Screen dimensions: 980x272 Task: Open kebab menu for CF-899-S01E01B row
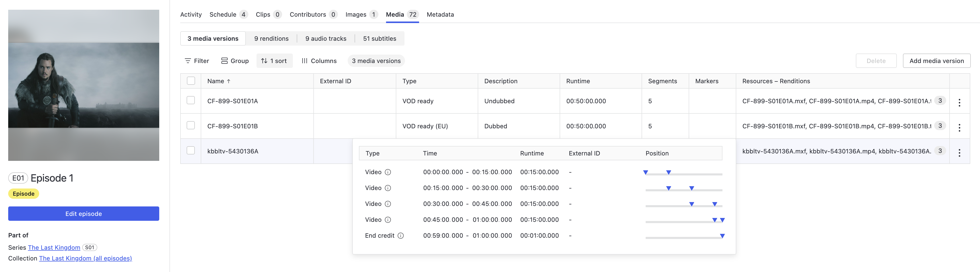(x=959, y=128)
